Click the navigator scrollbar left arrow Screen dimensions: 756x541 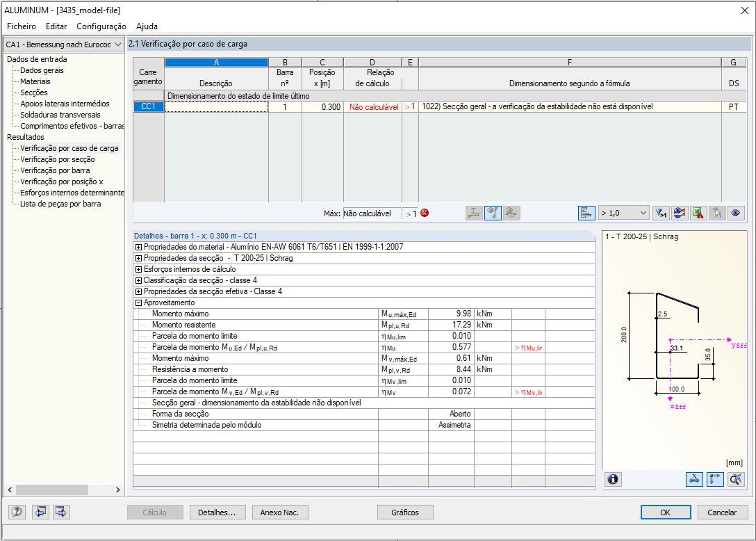[x=10, y=490]
